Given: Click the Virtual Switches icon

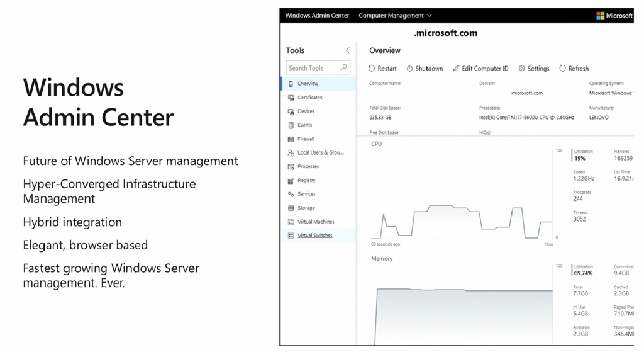Looking at the screenshot, I should [291, 236].
